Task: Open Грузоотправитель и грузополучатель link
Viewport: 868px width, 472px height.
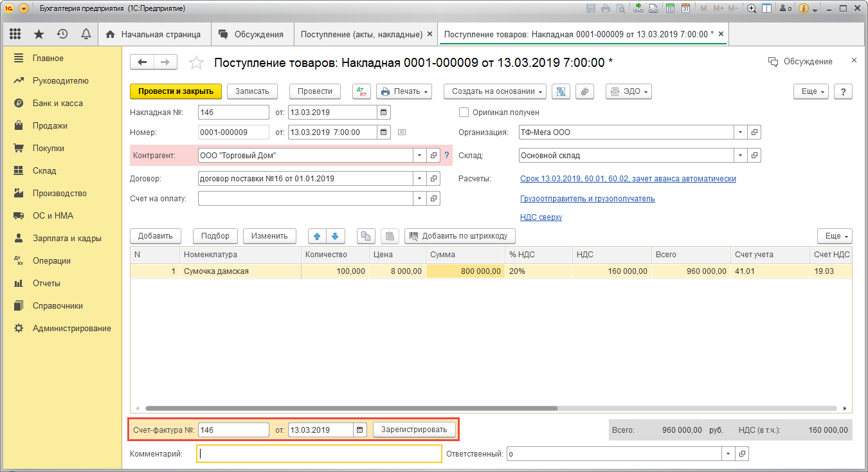Action: [588, 199]
